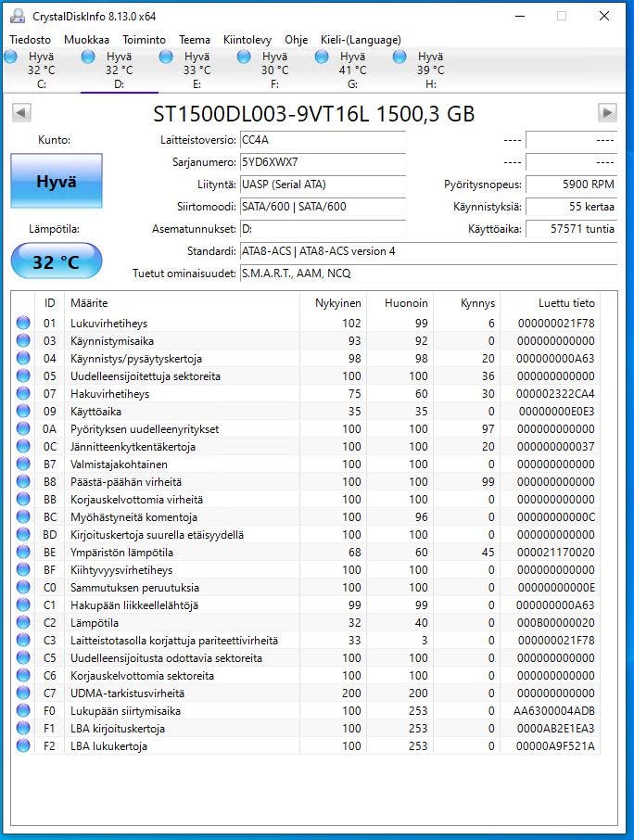Click status icon for 07 Hakuvirhetiheys

(23, 394)
